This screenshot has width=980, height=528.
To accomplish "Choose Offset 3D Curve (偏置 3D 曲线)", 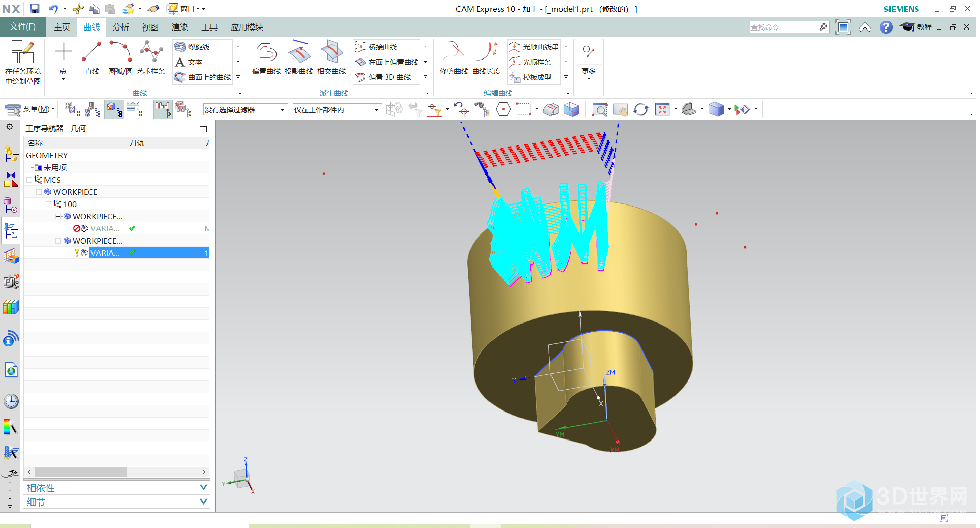I will pyautogui.click(x=383, y=77).
